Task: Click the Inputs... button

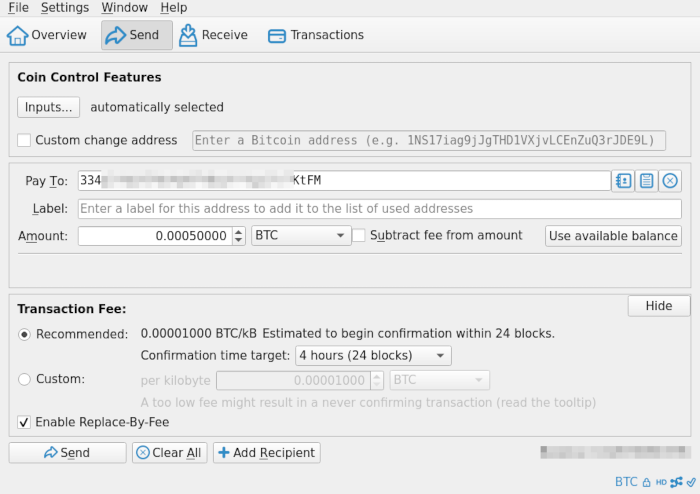Action: click(48, 107)
